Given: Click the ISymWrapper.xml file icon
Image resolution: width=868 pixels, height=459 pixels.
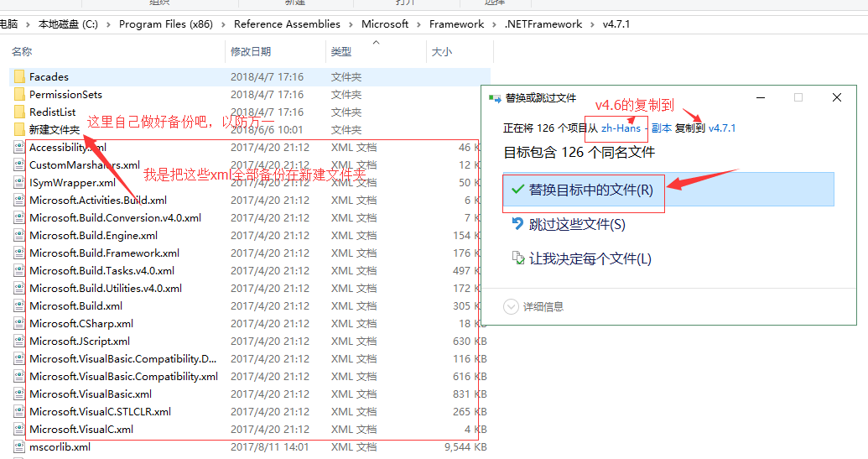Looking at the screenshot, I should [19, 183].
